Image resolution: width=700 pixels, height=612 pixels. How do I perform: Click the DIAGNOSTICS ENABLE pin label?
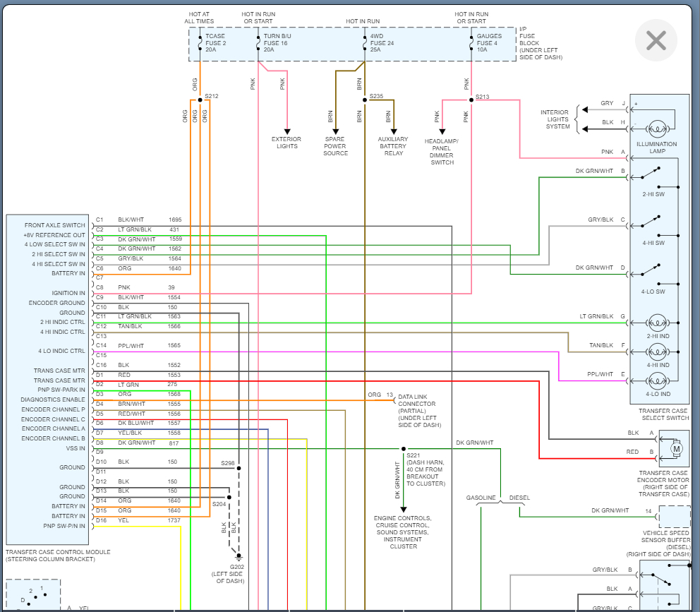coord(53,400)
